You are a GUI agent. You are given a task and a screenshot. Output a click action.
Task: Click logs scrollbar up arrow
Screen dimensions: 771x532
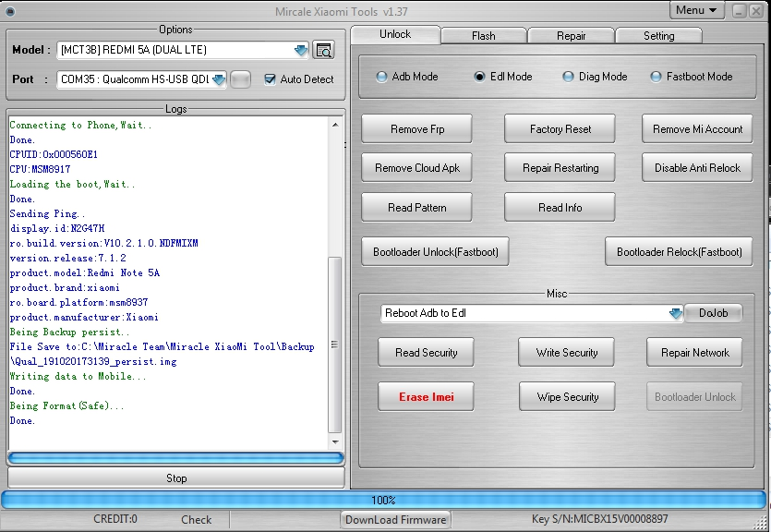[335, 125]
